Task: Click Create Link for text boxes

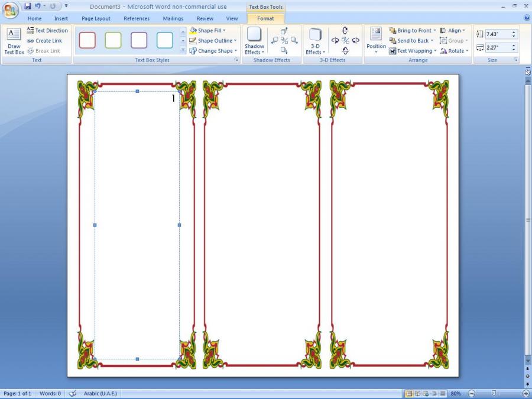Action: pyautogui.click(x=44, y=41)
